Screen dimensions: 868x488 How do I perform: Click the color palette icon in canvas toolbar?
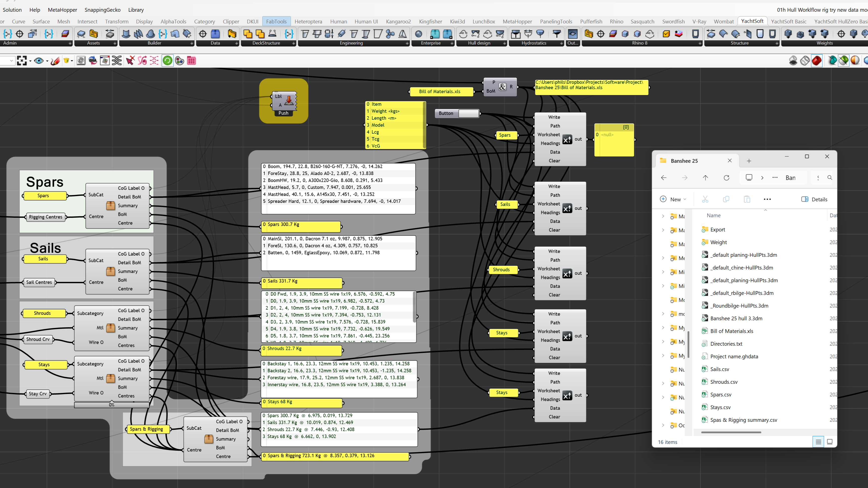180,61
